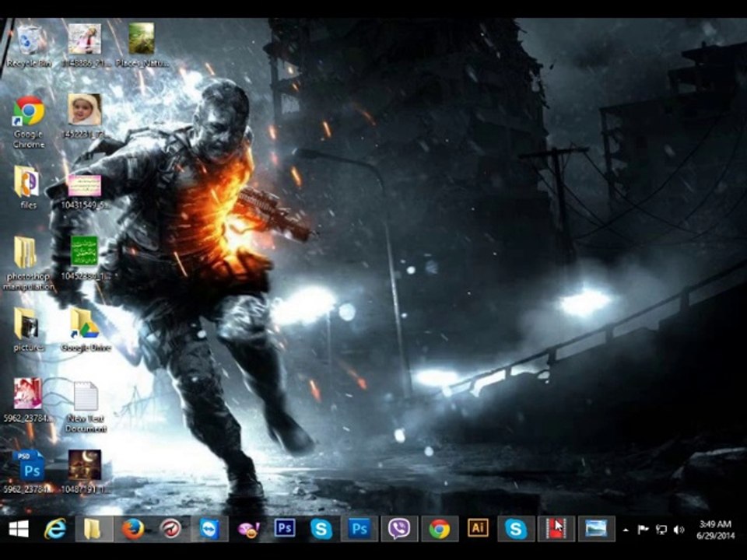Open the Windows Start button
The width and height of the screenshot is (747, 560).
point(19,529)
